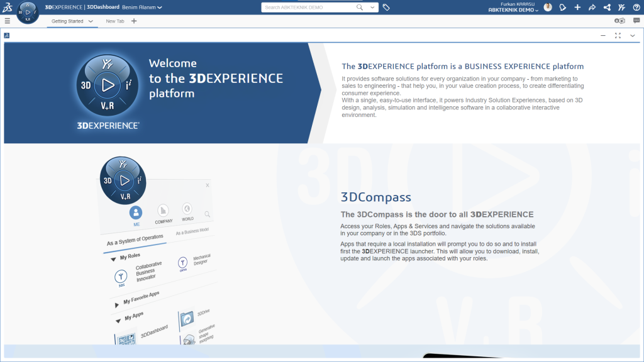
Task: Open the hamburger menu
Action: pos(8,21)
